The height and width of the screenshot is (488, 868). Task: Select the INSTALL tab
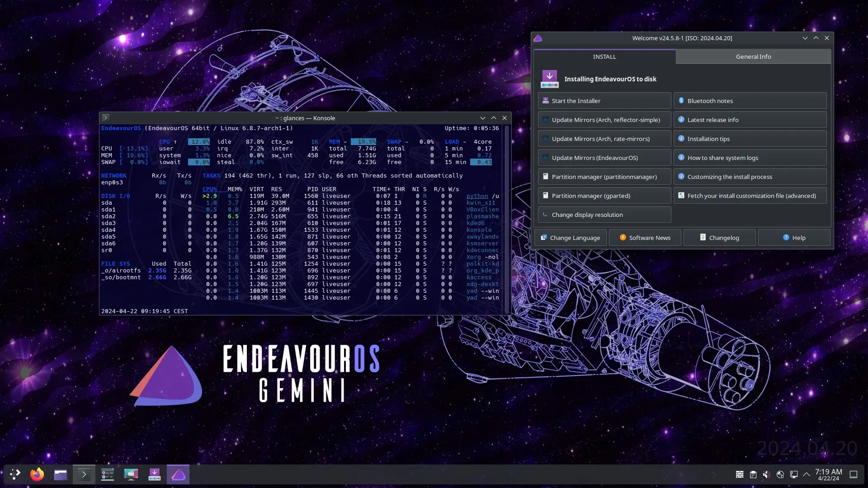[604, 57]
